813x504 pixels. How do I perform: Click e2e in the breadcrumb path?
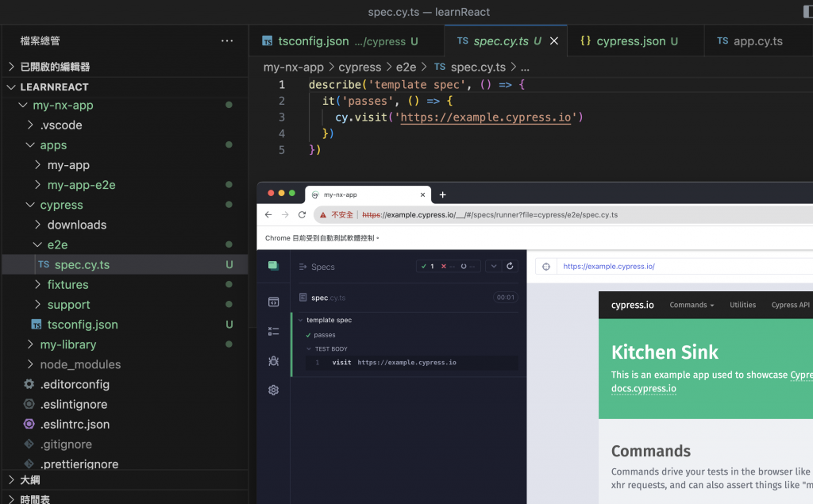click(x=406, y=67)
